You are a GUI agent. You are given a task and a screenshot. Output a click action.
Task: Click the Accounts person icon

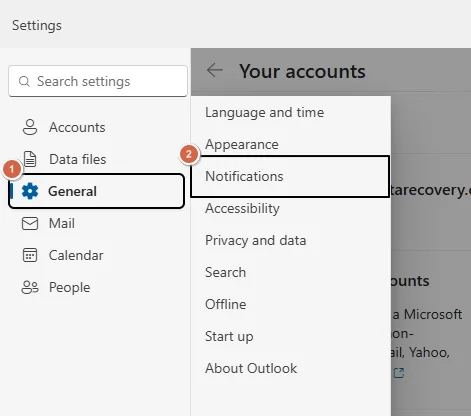click(x=30, y=127)
